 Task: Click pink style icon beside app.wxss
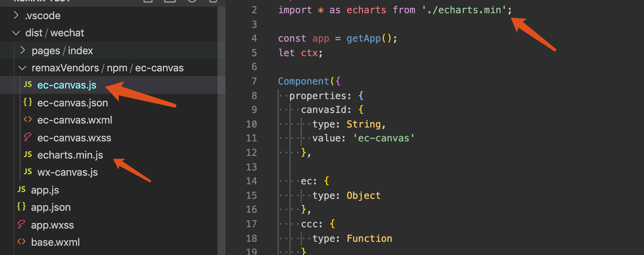click(x=21, y=224)
